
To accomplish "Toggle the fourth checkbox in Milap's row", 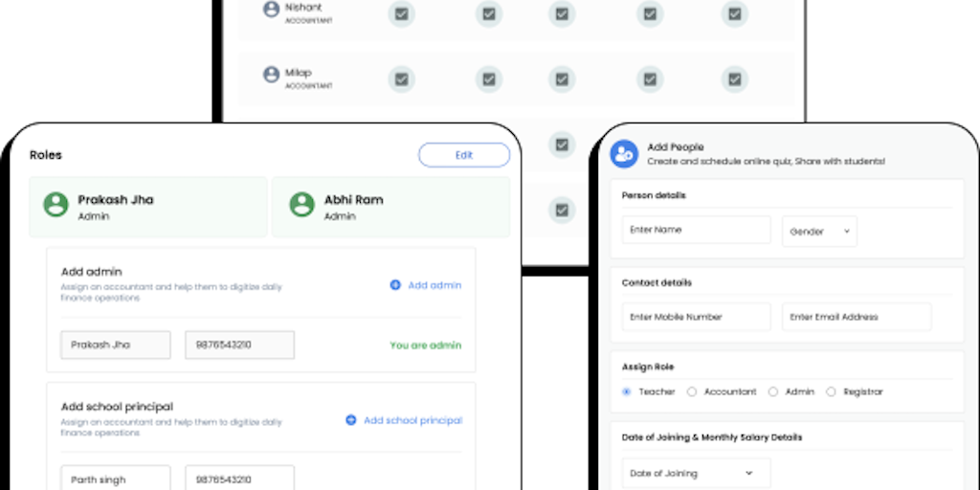I will [x=650, y=79].
